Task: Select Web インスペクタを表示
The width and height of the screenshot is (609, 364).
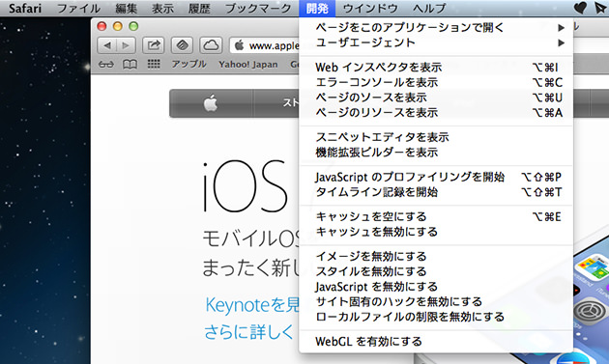Action: [436, 68]
